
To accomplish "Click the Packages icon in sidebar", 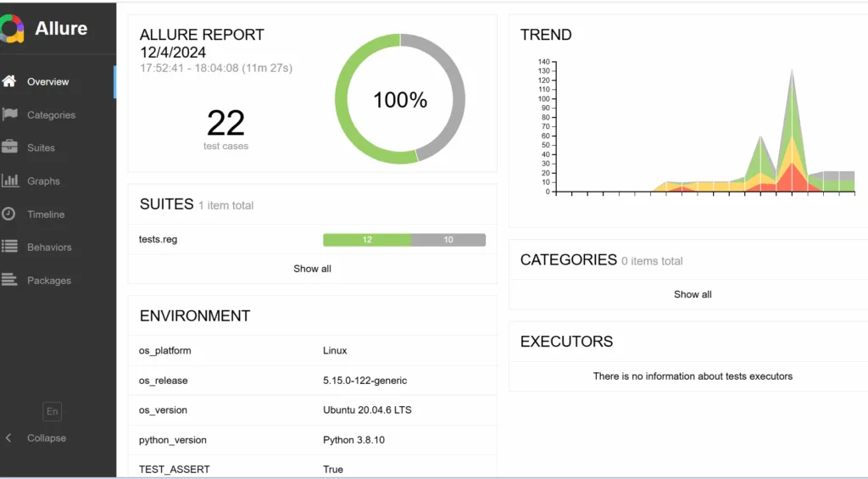I will tap(10, 280).
